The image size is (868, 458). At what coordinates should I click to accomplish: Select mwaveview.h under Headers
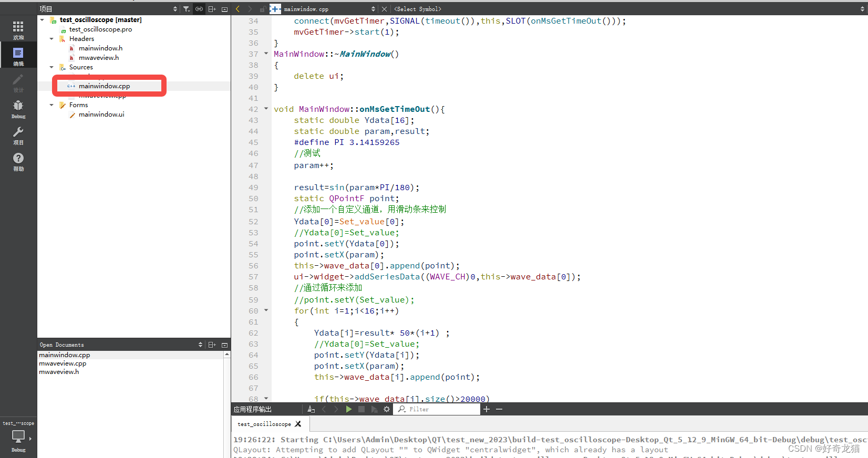click(99, 58)
